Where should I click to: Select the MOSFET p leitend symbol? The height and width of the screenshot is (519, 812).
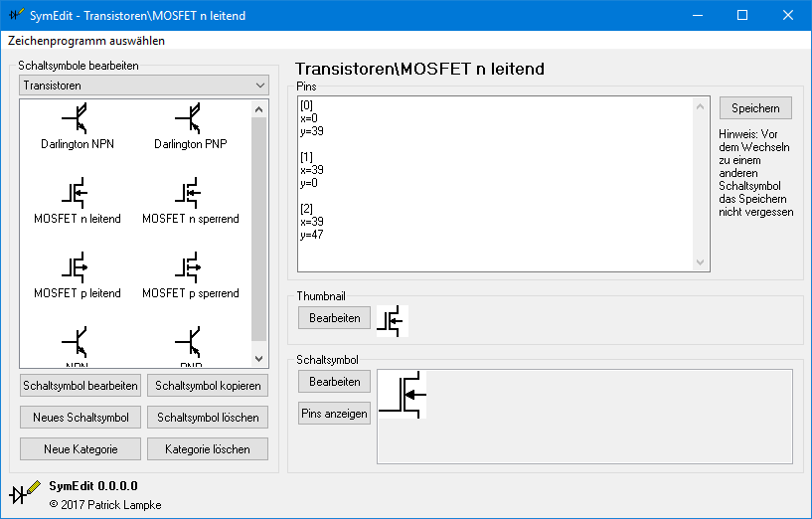coord(78,273)
